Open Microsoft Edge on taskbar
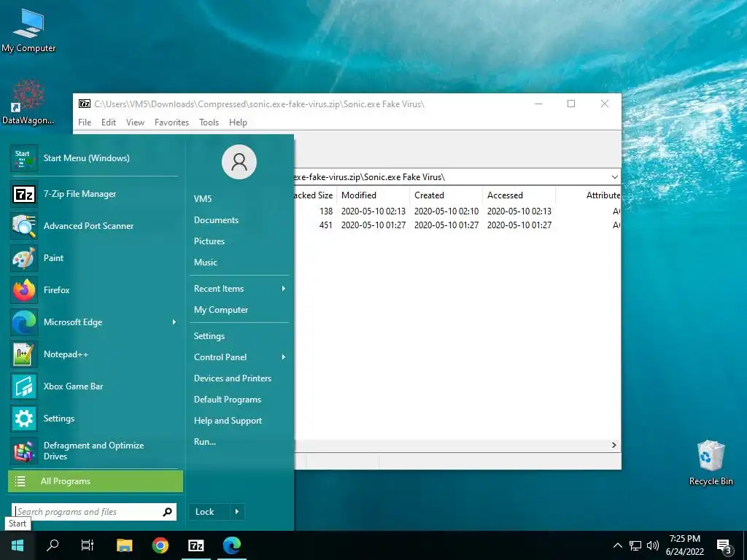Image resolution: width=747 pixels, height=560 pixels. coord(232,545)
